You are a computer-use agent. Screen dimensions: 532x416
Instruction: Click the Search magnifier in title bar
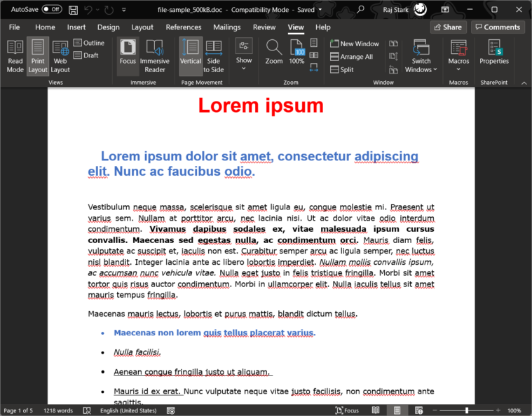tap(360, 9)
